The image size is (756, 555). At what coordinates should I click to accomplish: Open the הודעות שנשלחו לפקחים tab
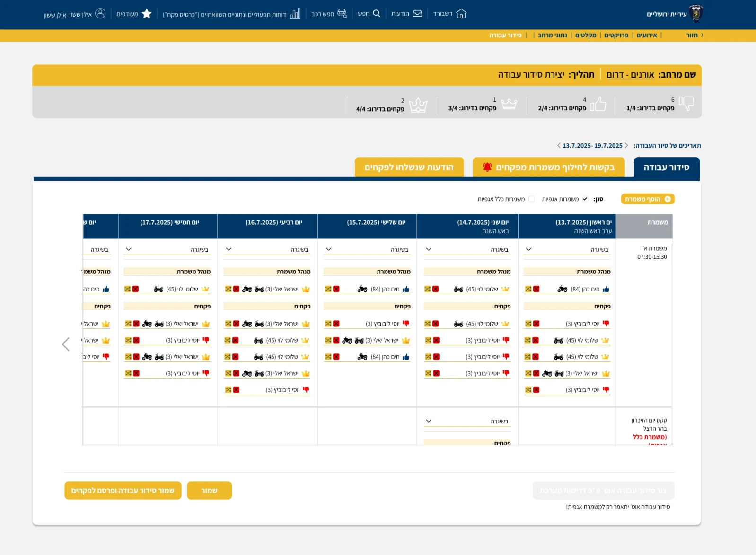click(x=409, y=167)
